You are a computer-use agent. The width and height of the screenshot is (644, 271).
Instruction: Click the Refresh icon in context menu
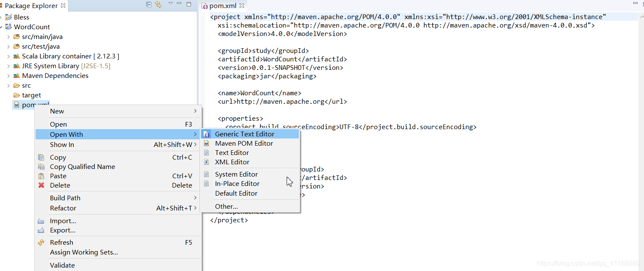click(x=41, y=242)
